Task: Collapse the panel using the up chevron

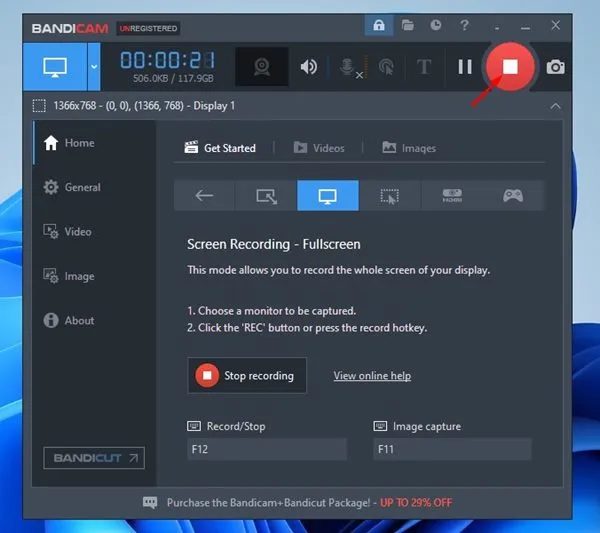Action: (x=555, y=106)
